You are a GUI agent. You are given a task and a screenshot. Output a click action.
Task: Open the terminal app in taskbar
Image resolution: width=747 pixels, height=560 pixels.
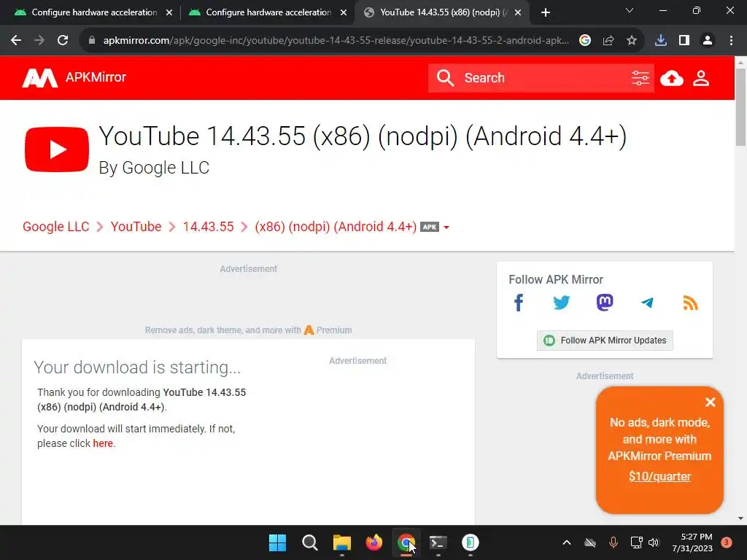438,542
